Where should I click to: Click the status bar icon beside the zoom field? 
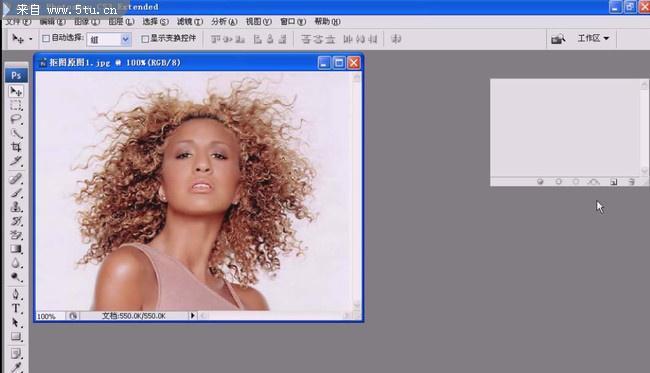point(73,316)
